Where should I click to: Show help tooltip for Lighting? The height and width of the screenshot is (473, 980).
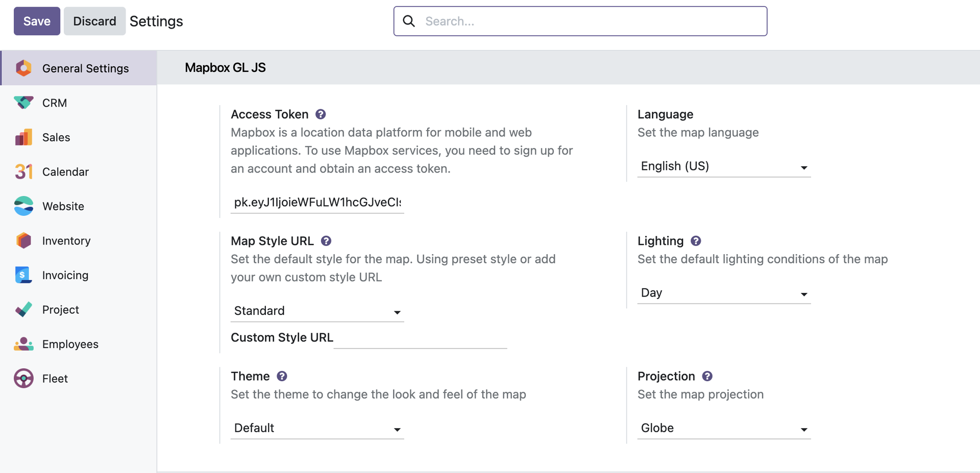pos(696,241)
